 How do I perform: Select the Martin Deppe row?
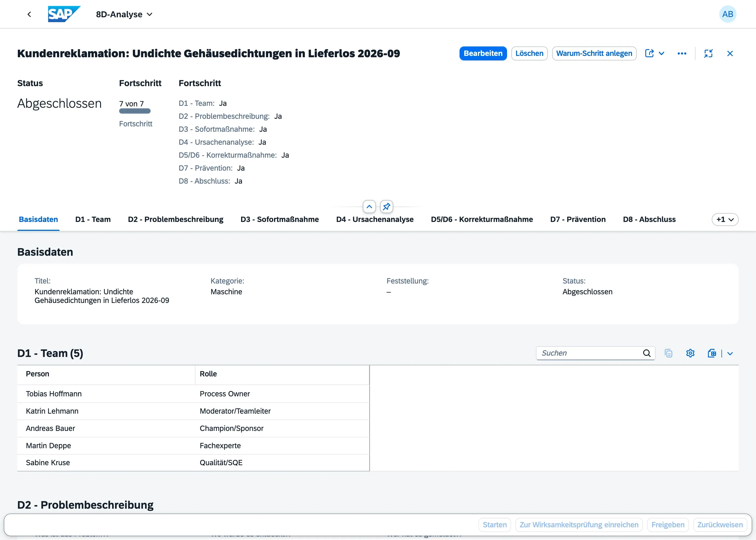click(x=193, y=446)
